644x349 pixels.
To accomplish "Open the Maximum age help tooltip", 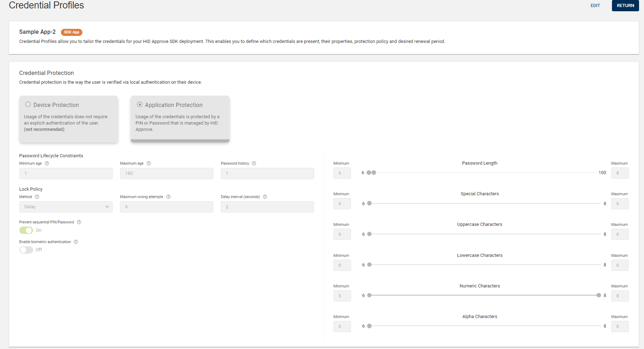I will click(148, 163).
